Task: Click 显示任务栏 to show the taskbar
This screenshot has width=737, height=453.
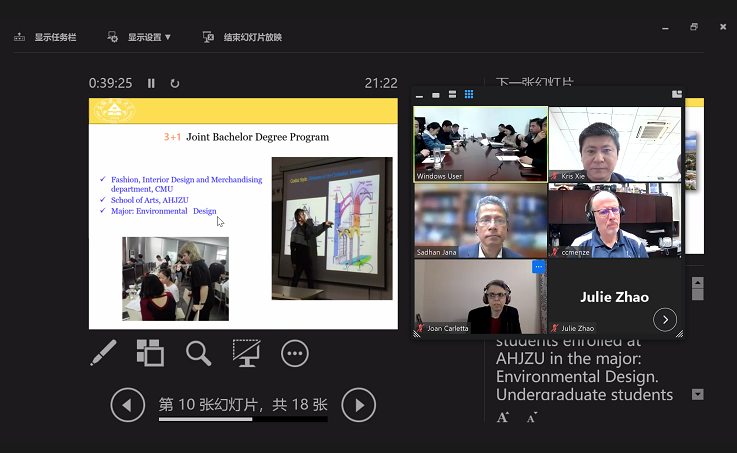Action: click(x=45, y=37)
